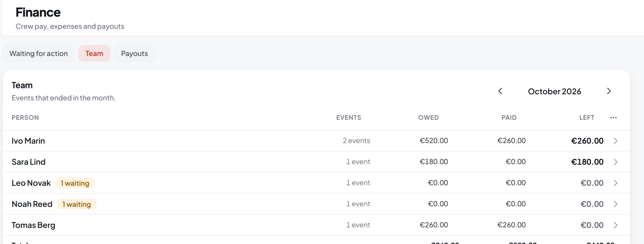Select the Team tab

click(94, 54)
